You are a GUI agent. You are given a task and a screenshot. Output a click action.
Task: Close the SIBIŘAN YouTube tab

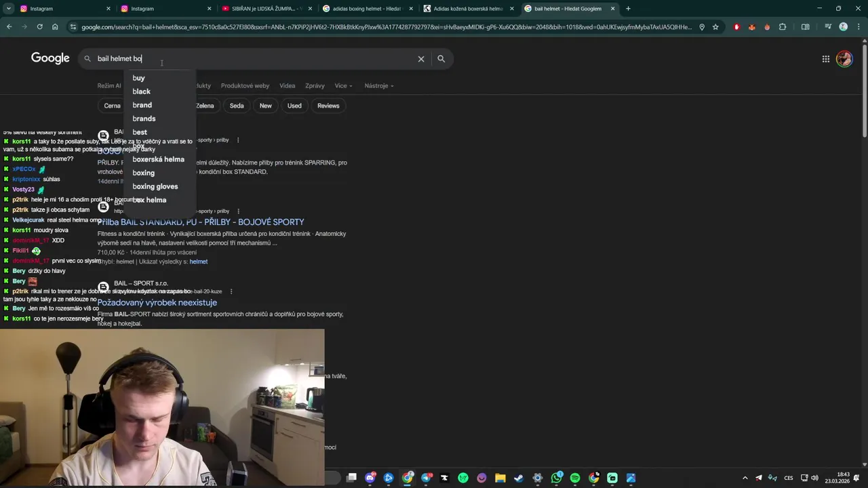click(x=310, y=9)
